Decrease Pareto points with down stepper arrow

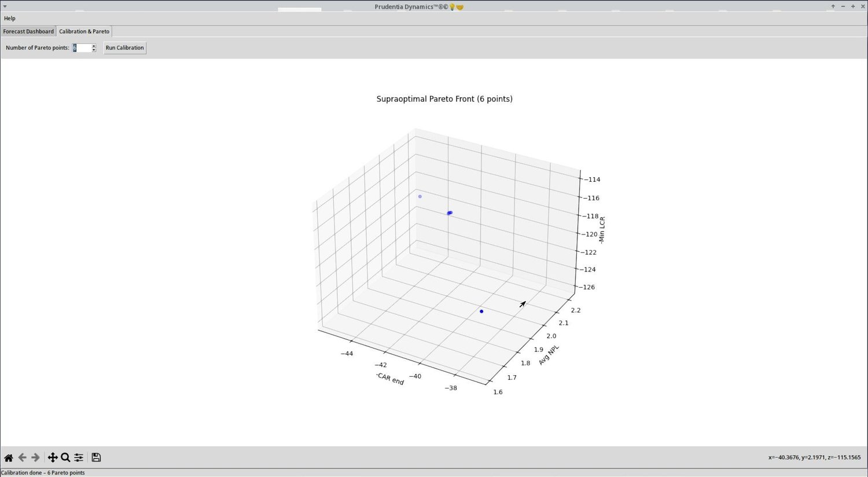click(94, 50)
